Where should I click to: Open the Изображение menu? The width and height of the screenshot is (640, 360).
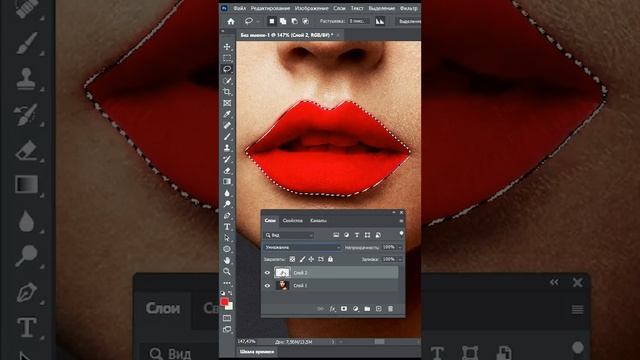click(x=311, y=8)
